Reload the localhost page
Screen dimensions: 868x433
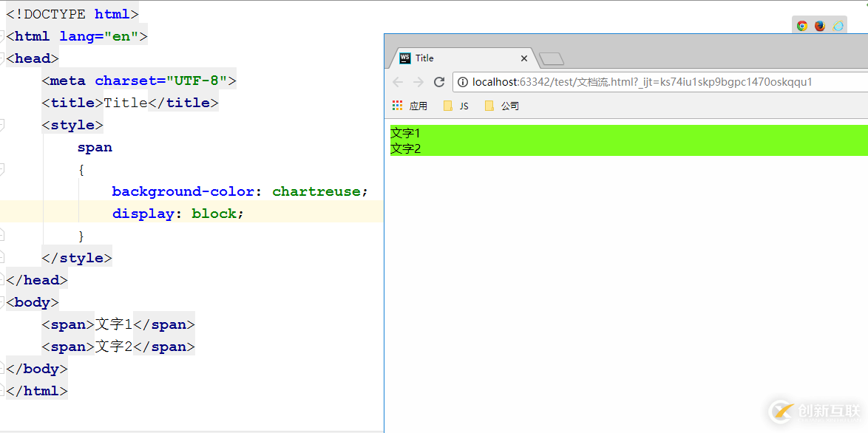tap(439, 83)
